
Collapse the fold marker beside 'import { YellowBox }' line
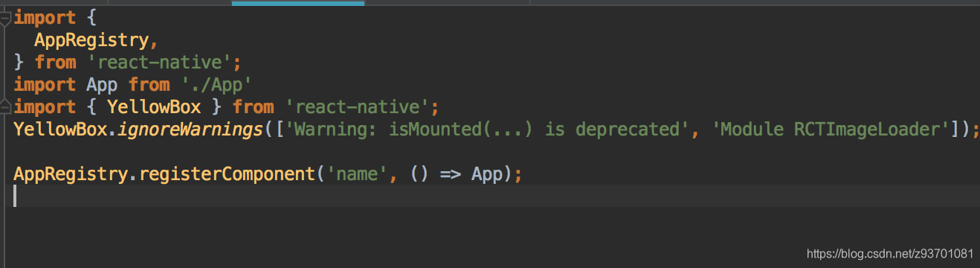(6, 106)
